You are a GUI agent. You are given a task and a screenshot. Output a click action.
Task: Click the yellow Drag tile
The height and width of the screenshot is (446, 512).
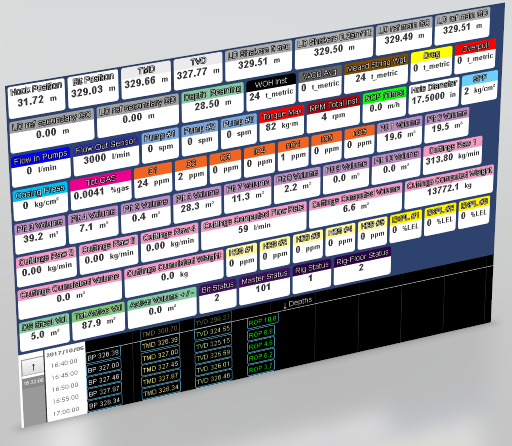click(x=432, y=63)
